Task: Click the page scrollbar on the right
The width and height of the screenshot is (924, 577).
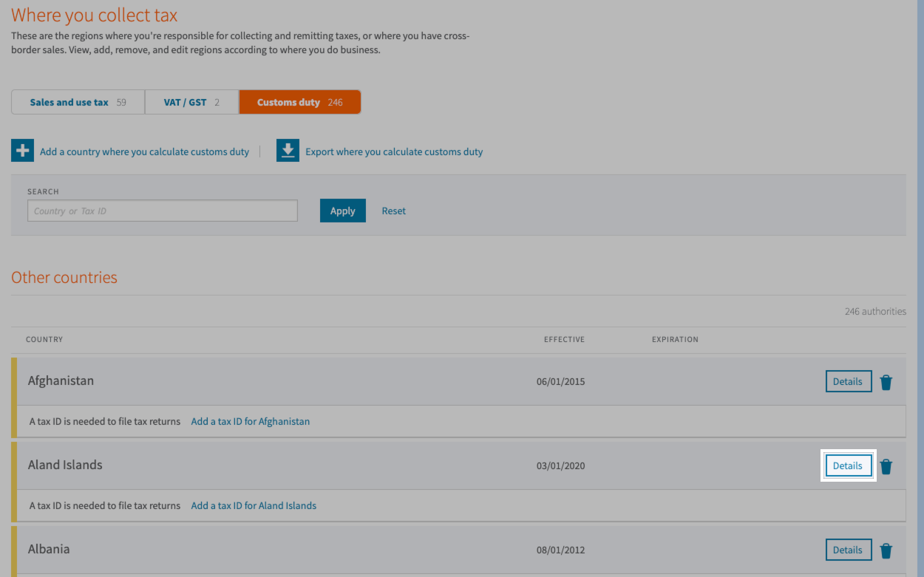Action: coord(919,288)
